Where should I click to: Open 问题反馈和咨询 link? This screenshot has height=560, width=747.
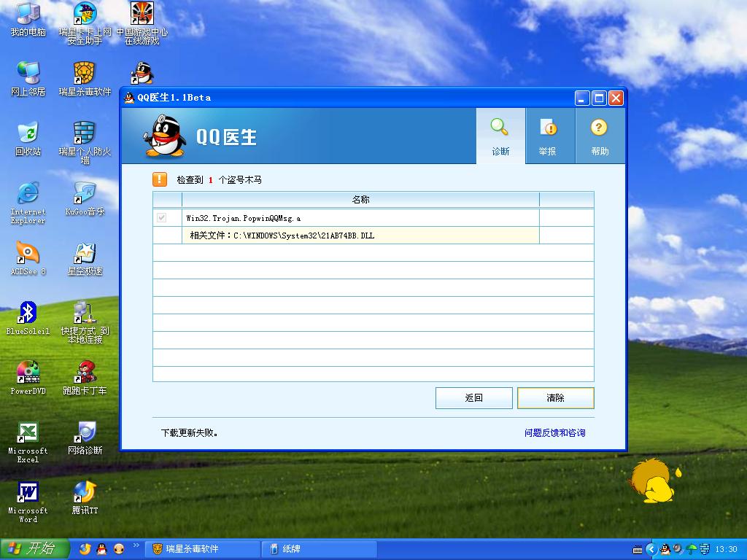click(x=555, y=432)
